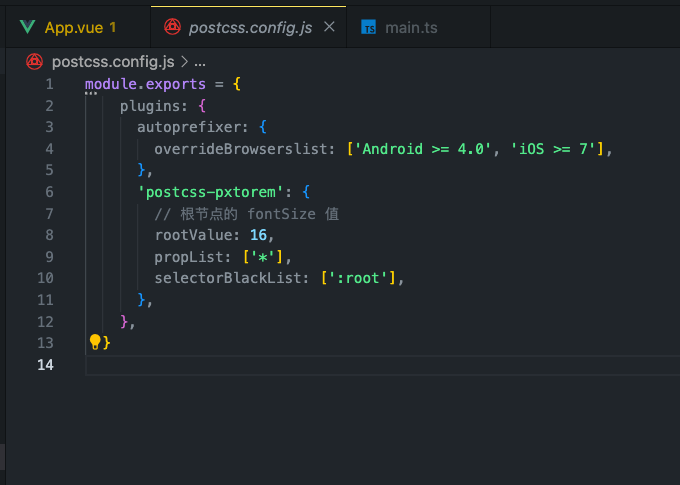Screen dimensions: 680x485
Task: Switch to the main.ts tab
Action: pyautogui.click(x=418, y=27)
